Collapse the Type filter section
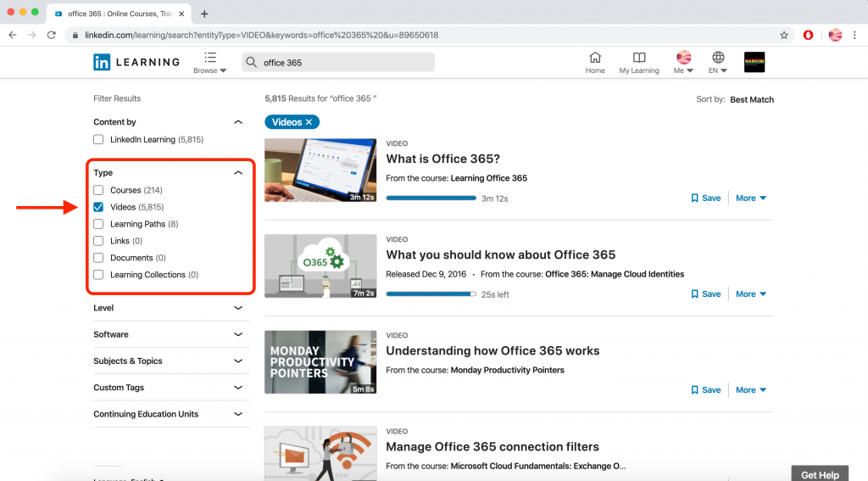The image size is (868, 481). (x=238, y=173)
